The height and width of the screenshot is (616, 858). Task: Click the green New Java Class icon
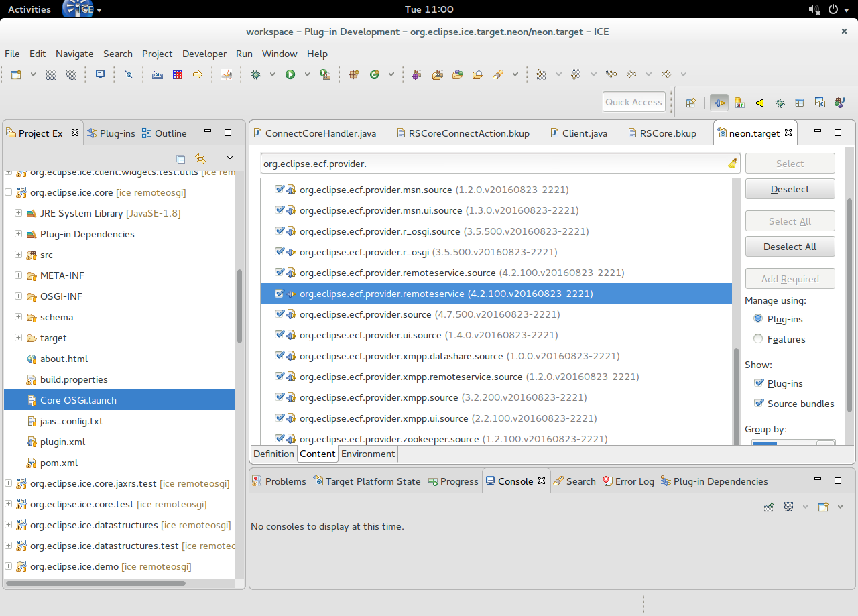pos(375,74)
